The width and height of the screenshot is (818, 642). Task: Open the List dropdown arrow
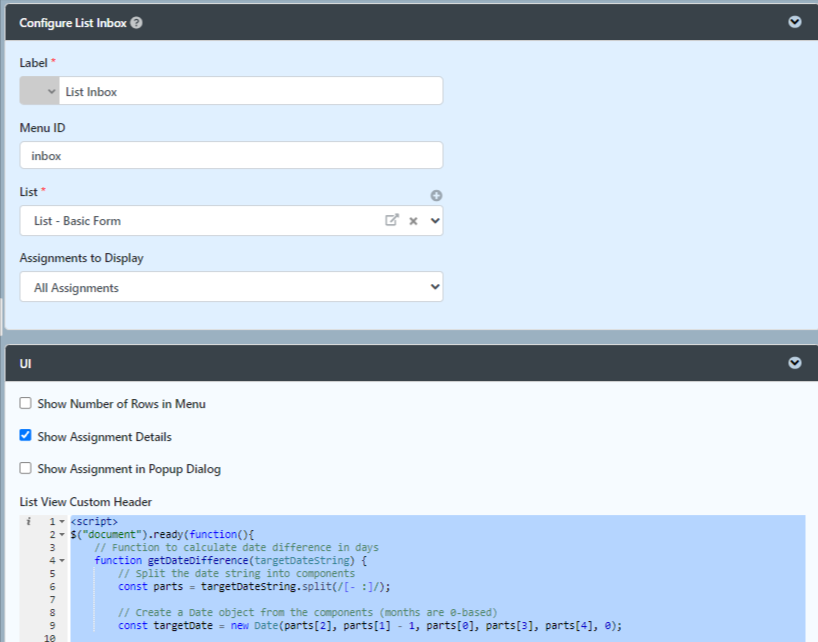tap(435, 221)
